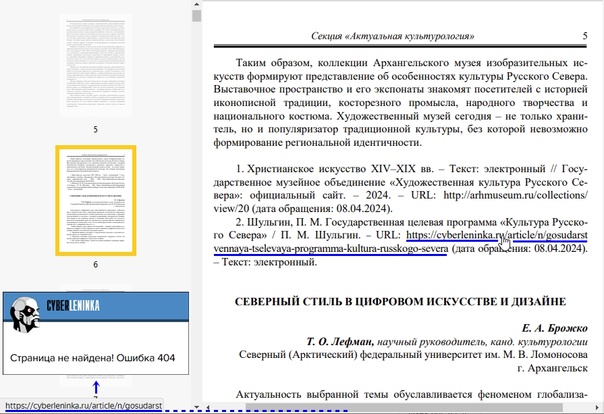Image resolution: width=604 pixels, height=414 pixels.
Task: Click the page label '5' under thumbnail
Action: pyautogui.click(x=95, y=130)
